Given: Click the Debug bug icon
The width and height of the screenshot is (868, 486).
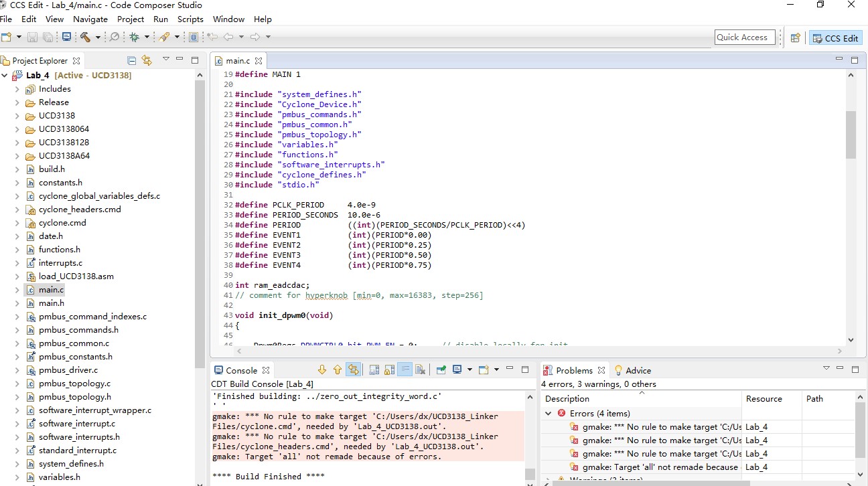Looking at the screenshot, I should (135, 37).
